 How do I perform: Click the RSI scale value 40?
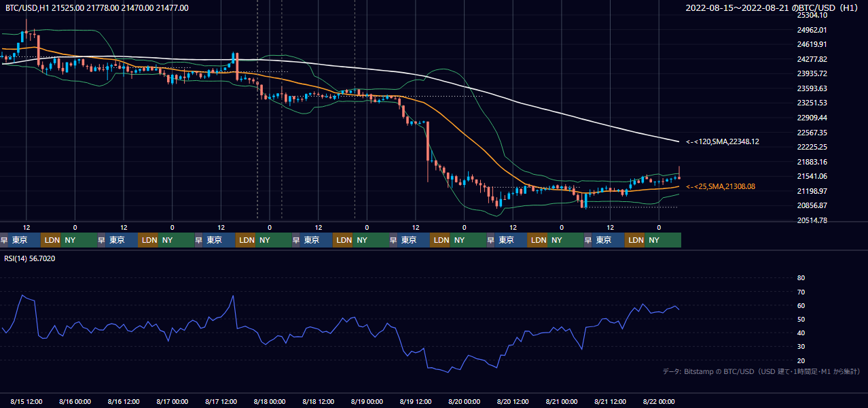801,333
